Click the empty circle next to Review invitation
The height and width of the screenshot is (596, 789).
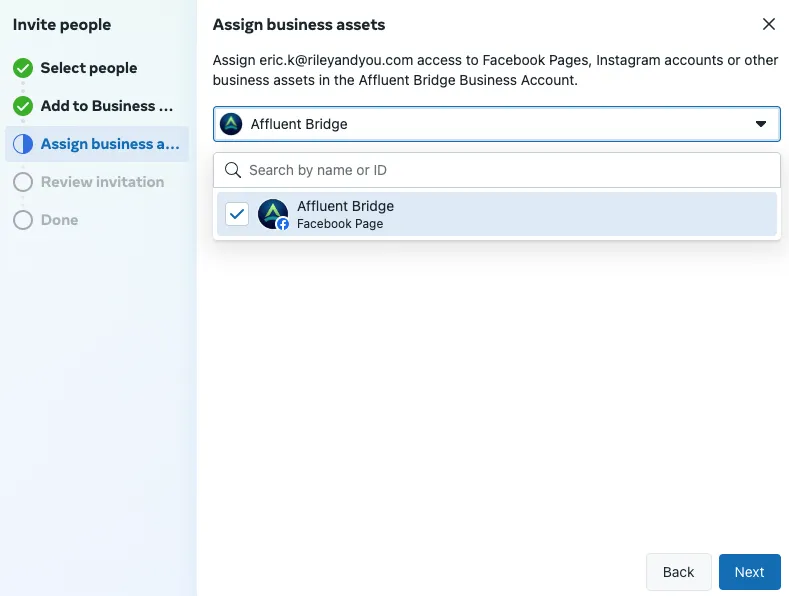(23, 182)
